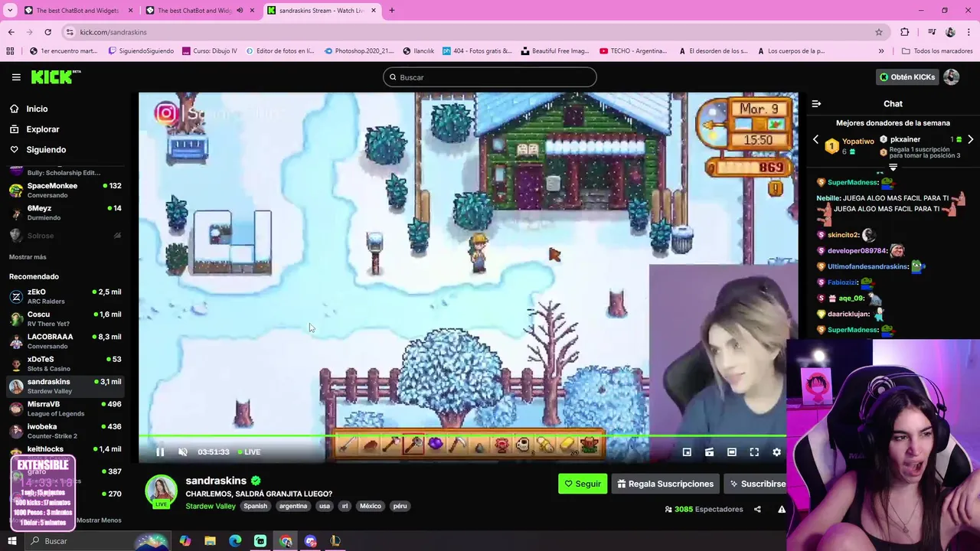Click Regala Suscripciones button
This screenshot has height=551, width=980.
click(x=665, y=484)
